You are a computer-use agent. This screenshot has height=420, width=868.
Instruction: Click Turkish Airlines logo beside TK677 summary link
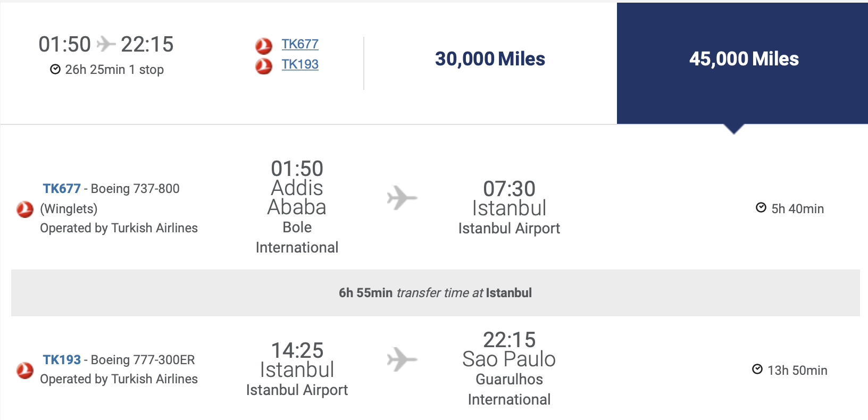(x=264, y=46)
